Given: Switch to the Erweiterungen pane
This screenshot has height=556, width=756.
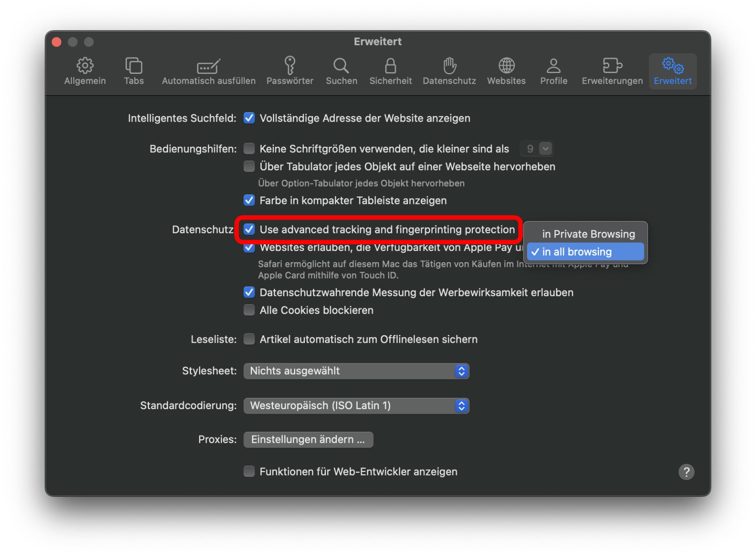Looking at the screenshot, I should [x=612, y=71].
